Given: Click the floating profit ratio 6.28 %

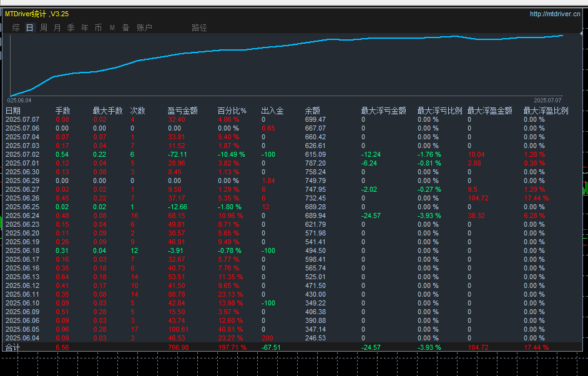Looking at the screenshot, I should 534,215.
